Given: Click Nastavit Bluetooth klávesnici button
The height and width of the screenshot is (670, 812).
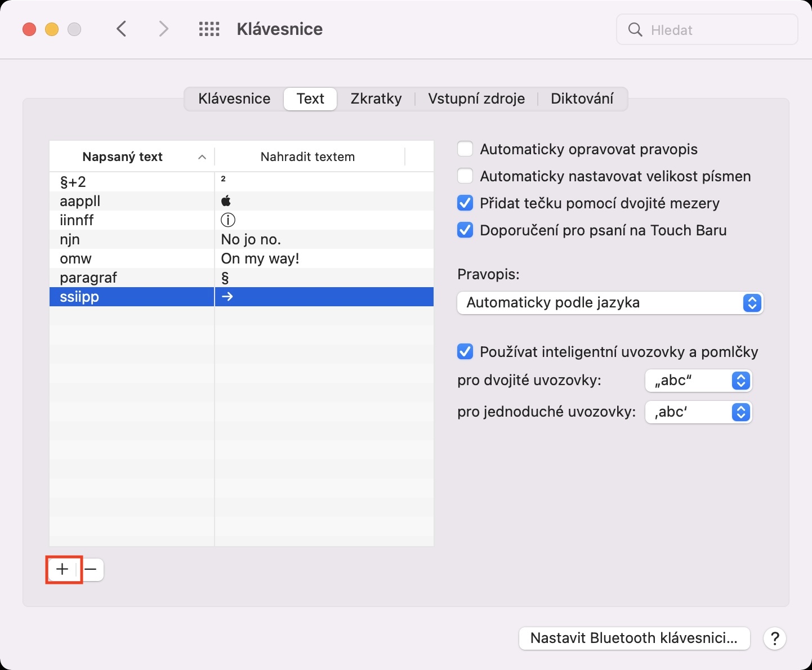Looking at the screenshot, I should [634, 638].
